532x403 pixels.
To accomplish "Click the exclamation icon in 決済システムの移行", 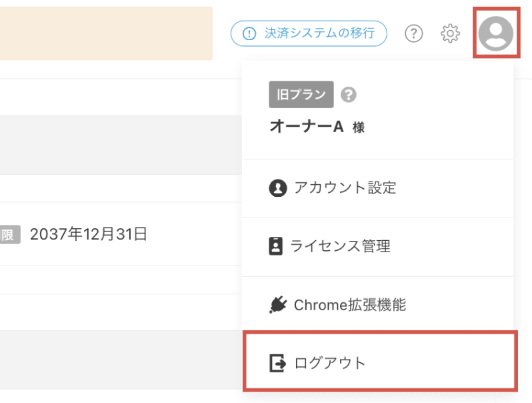I will (249, 33).
